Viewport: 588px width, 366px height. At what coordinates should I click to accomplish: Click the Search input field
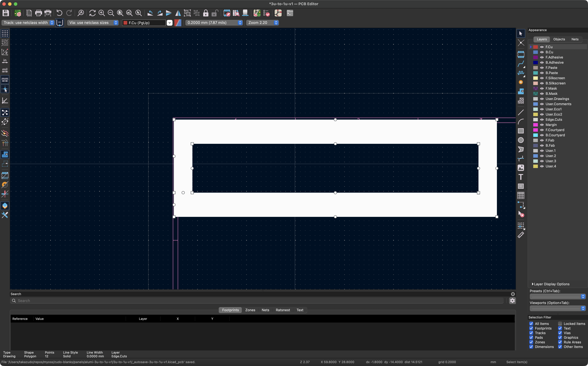click(257, 301)
